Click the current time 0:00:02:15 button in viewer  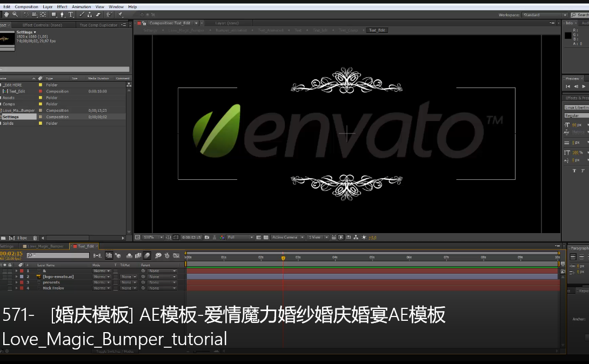(191, 237)
